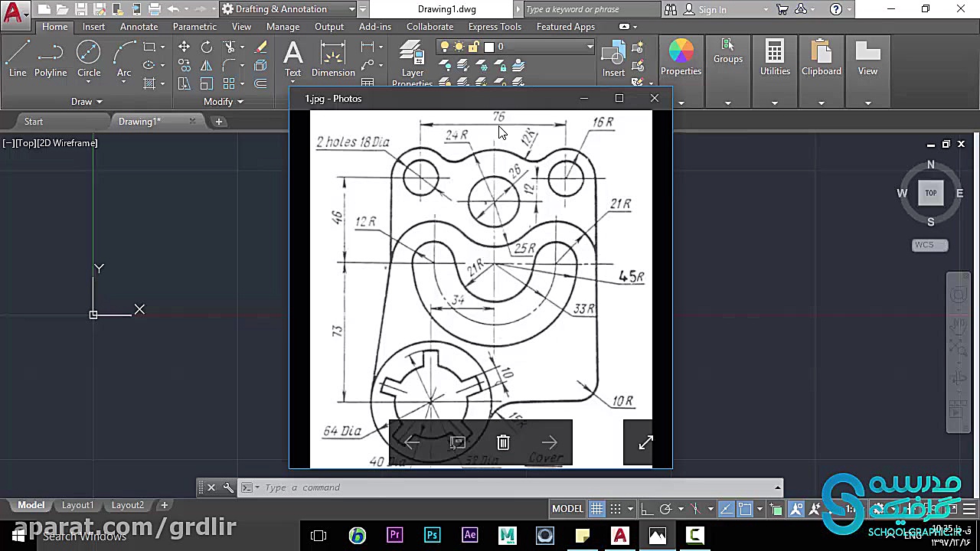Click the WCS label under the ViewCube

coord(930,245)
